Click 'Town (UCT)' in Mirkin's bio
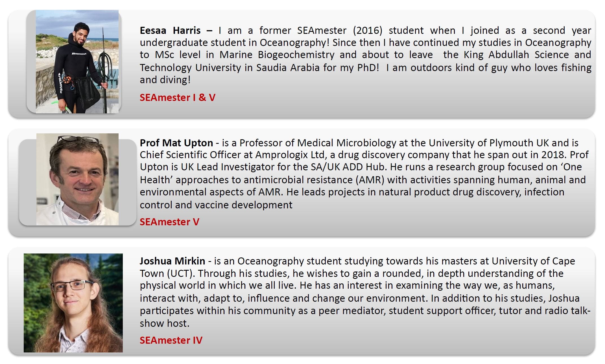Screen dimensions: 605x364 (x=167, y=273)
